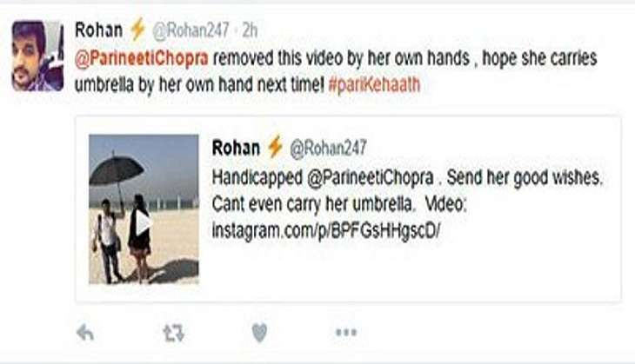This screenshot has height=364, width=635.
Task: Click the 2h timestamp of the tweet
Action: click(x=250, y=30)
